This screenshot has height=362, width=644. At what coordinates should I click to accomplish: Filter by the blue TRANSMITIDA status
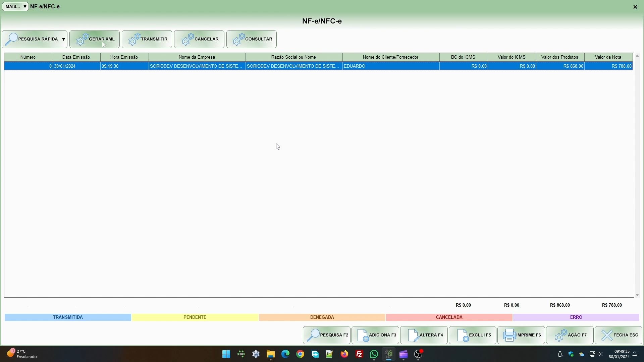pyautogui.click(x=68, y=317)
